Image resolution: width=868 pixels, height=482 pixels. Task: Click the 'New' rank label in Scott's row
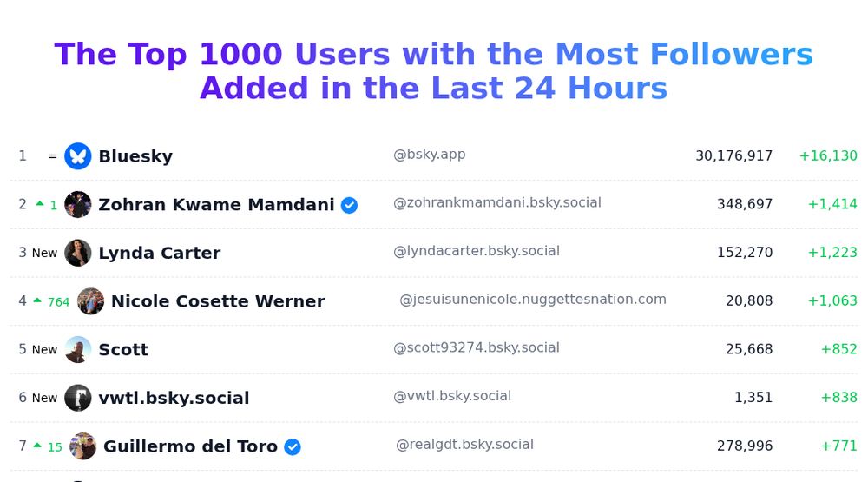pyautogui.click(x=44, y=350)
